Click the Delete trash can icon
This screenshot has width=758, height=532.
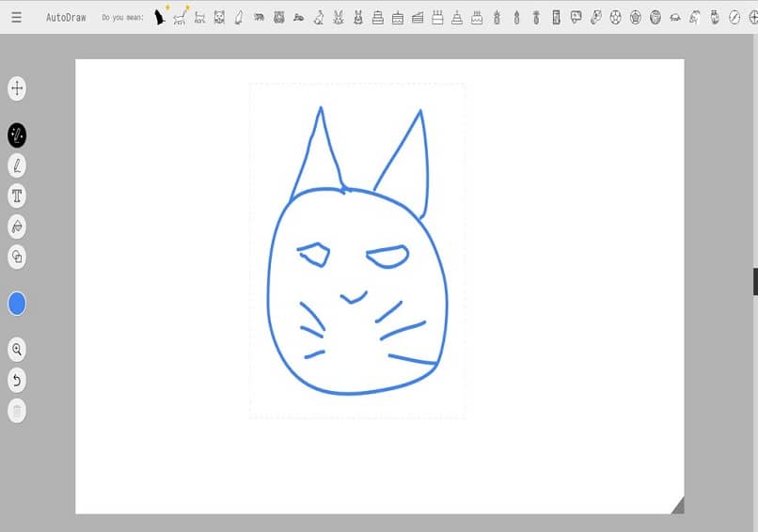coord(17,410)
